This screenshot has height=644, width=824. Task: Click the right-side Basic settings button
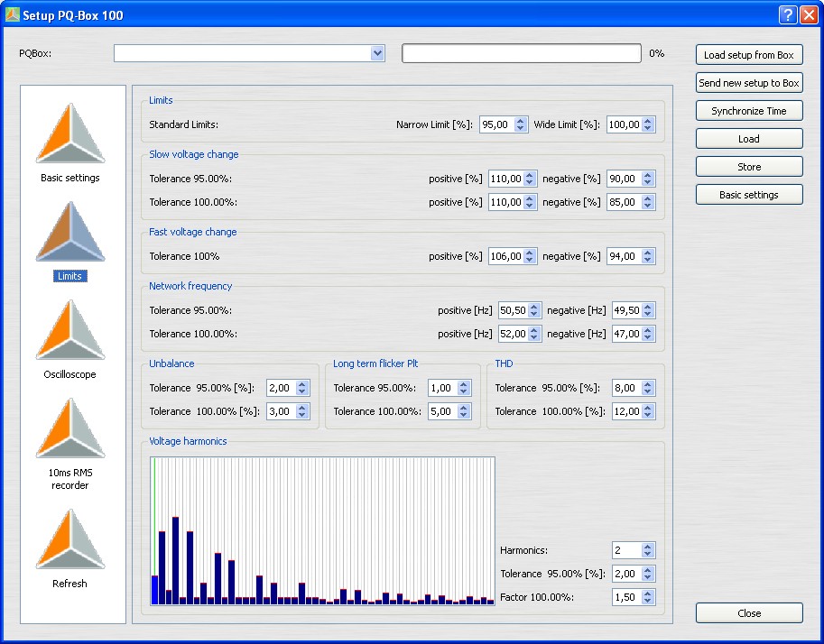click(x=749, y=194)
